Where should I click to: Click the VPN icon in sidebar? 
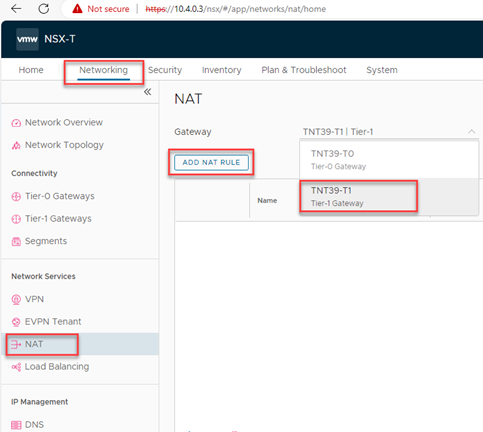pos(16,299)
